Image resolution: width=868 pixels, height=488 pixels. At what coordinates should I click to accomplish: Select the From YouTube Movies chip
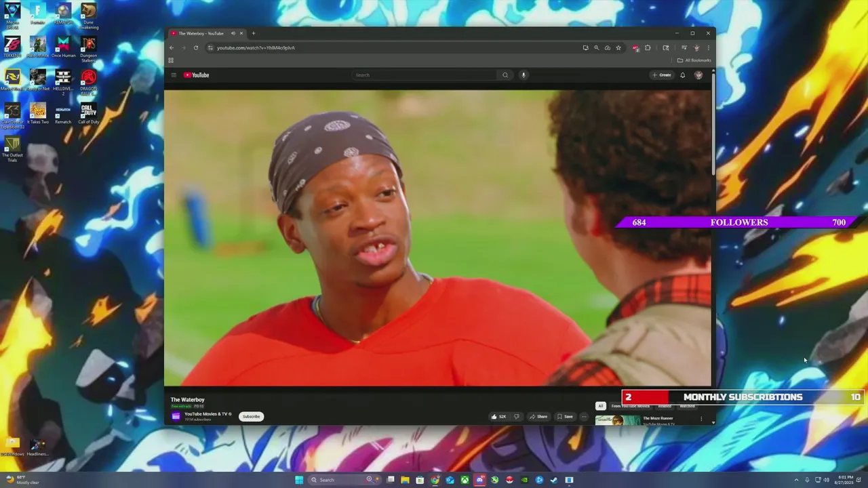pyautogui.click(x=631, y=406)
